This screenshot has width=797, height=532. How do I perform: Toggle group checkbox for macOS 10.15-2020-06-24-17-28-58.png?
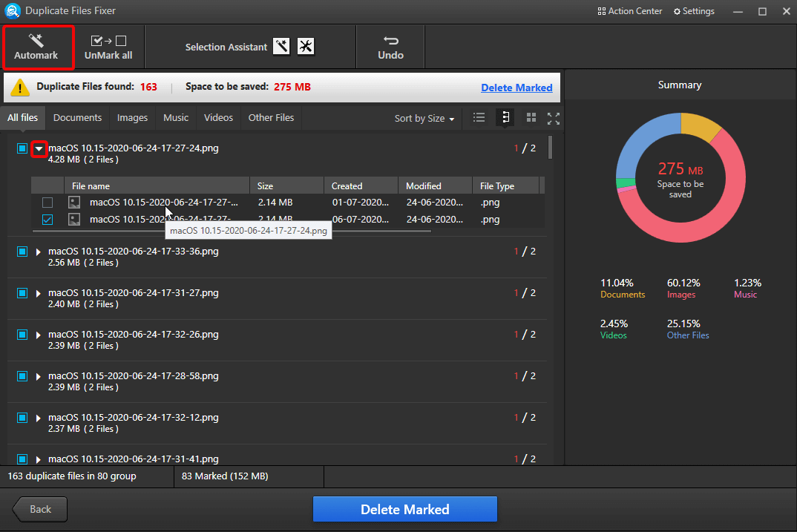click(x=22, y=376)
